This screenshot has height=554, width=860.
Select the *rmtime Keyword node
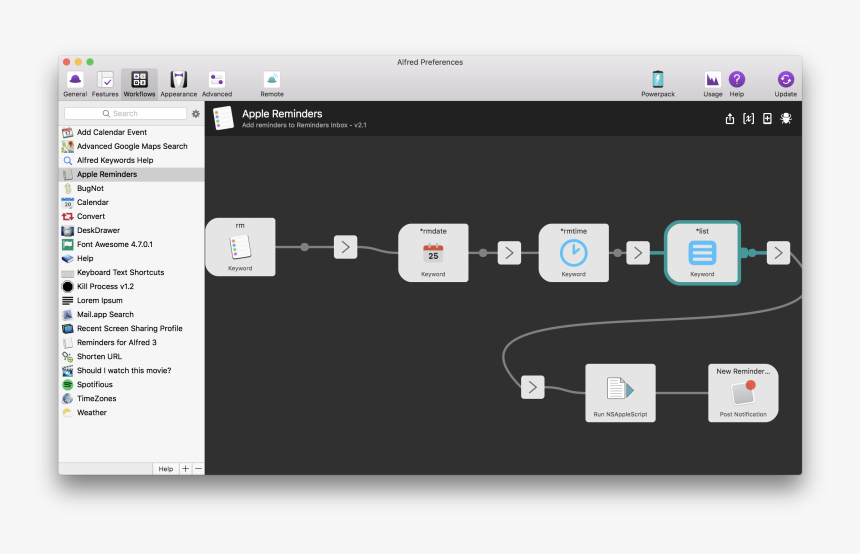573,252
